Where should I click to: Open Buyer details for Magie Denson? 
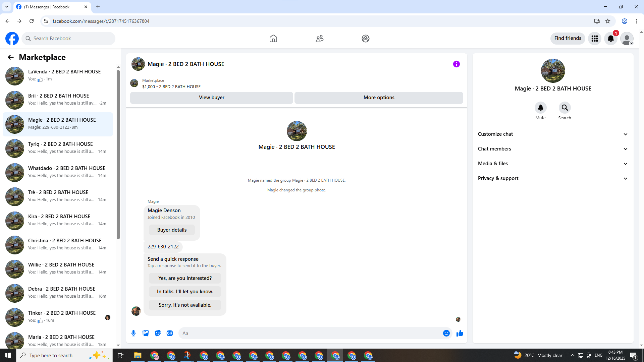tap(172, 230)
